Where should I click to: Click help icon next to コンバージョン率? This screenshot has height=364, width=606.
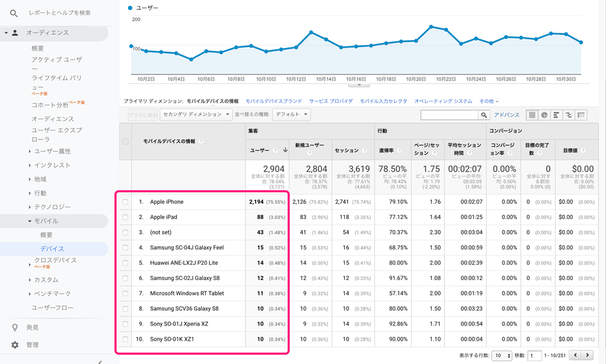coord(510,153)
